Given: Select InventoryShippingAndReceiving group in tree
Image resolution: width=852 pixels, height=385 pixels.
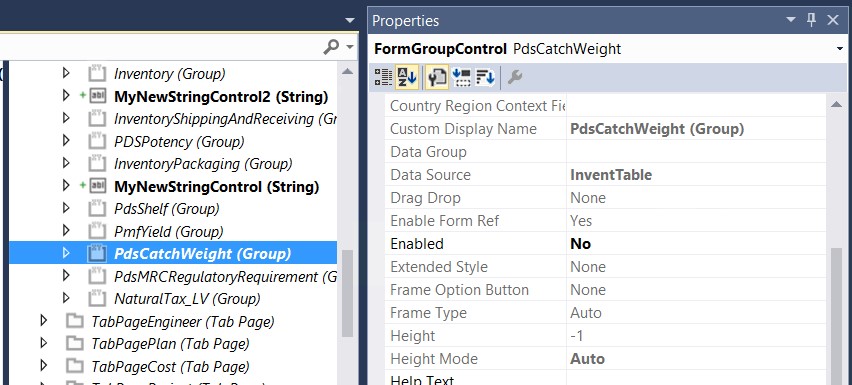Looking at the screenshot, I should coord(225,119).
